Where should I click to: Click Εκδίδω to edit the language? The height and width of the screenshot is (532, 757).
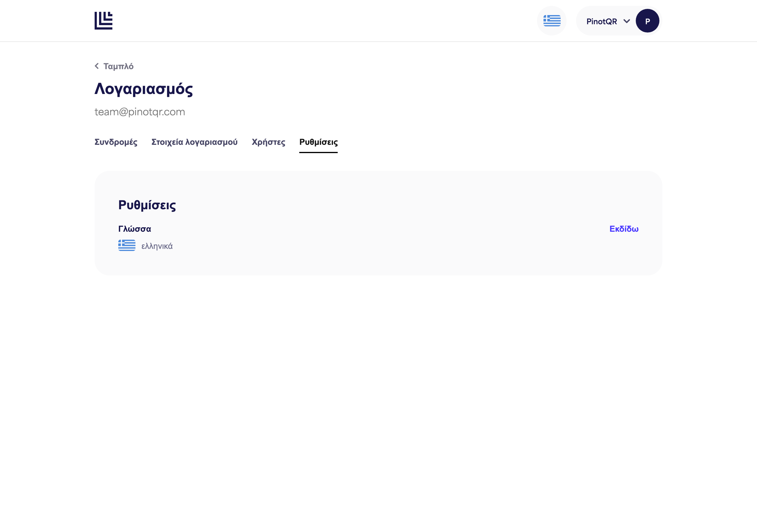click(624, 229)
